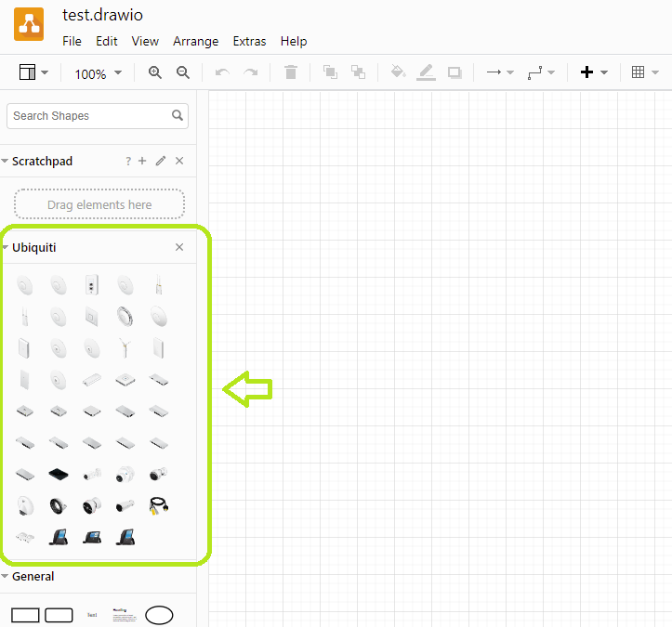672x627 pixels.
Task: Select the cable with yellow connectors shape
Action: [x=159, y=506]
